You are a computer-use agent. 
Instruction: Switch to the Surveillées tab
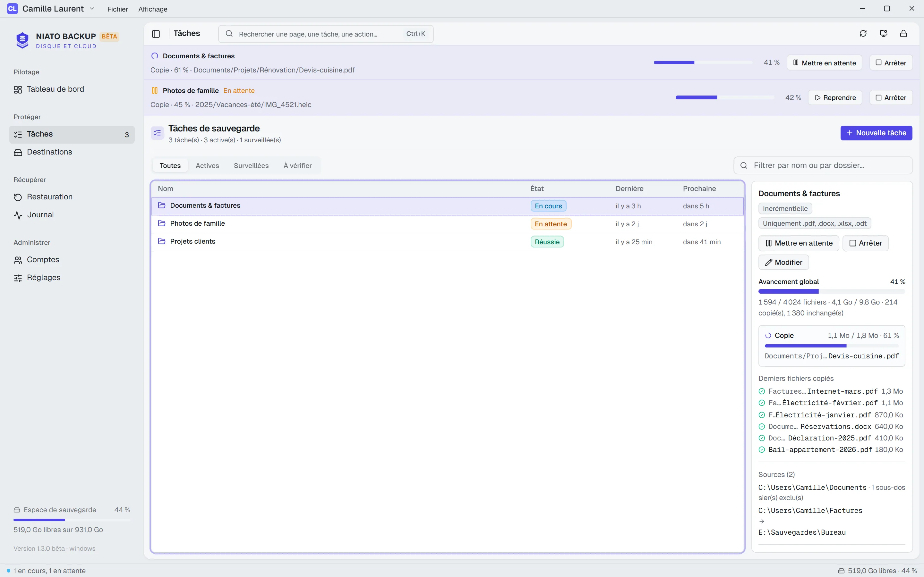(251, 166)
